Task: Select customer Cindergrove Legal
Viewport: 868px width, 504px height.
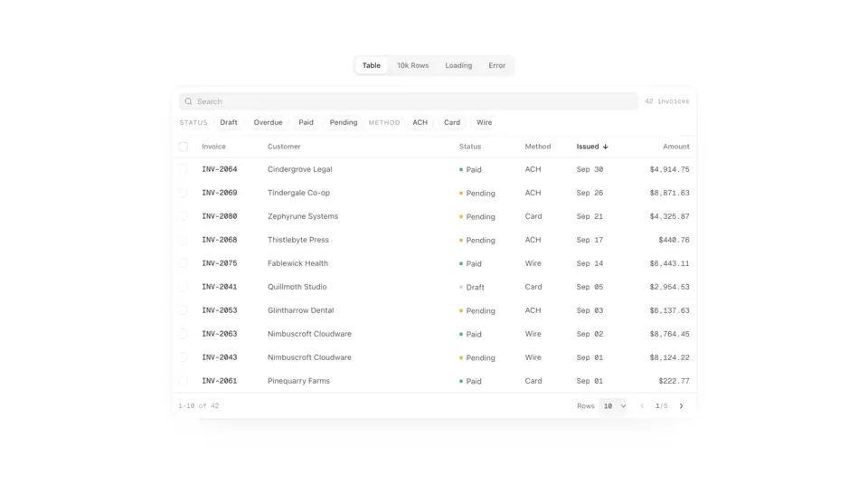Action: pos(299,169)
